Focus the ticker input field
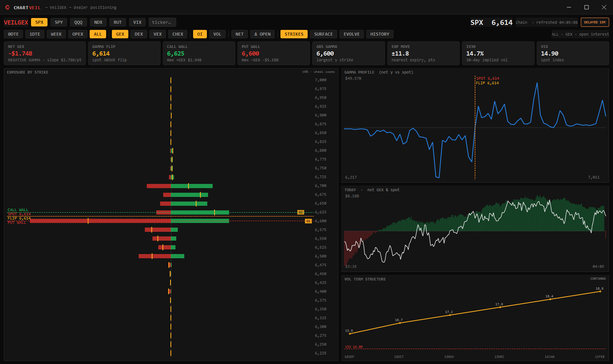Image resolution: width=613 pixels, height=364 pixels. click(162, 22)
